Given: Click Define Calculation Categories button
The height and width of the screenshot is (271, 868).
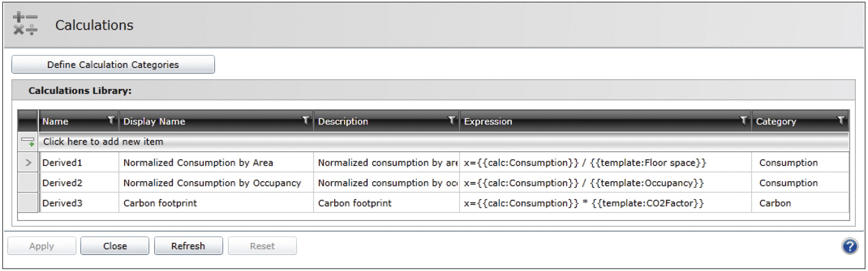Looking at the screenshot, I should 113,65.
